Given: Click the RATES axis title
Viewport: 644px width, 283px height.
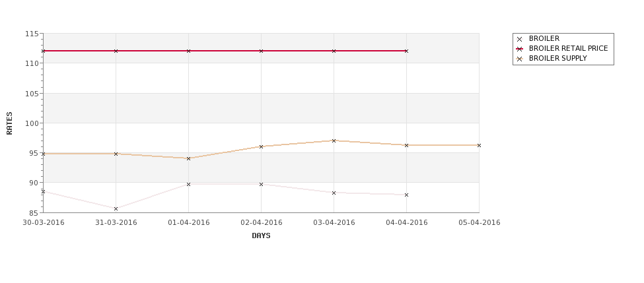Looking at the screenshot, I should (9, 123).
